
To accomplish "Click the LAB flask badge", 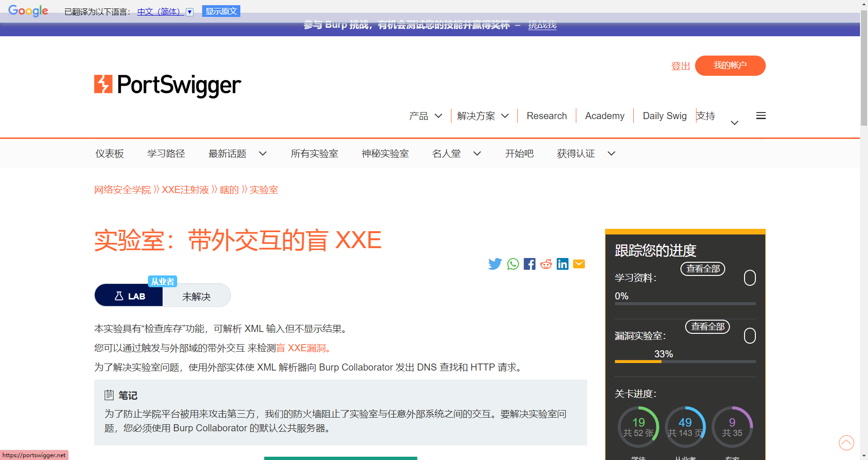I will (129, 296).
